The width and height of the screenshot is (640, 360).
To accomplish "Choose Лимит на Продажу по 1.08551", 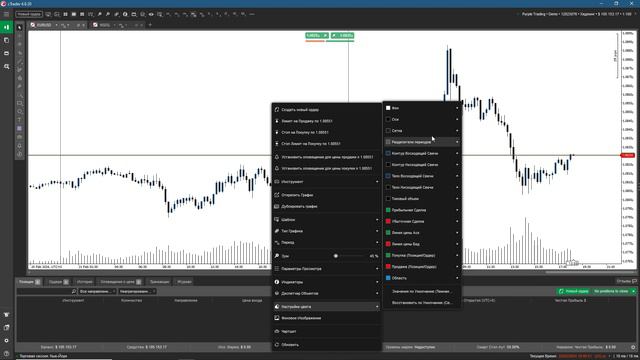I will tap(327, 121).
